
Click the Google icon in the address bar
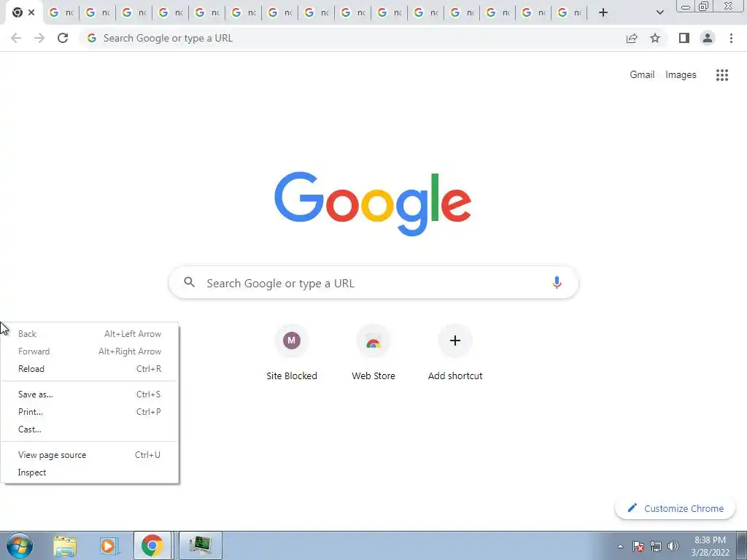pos(92,38)
